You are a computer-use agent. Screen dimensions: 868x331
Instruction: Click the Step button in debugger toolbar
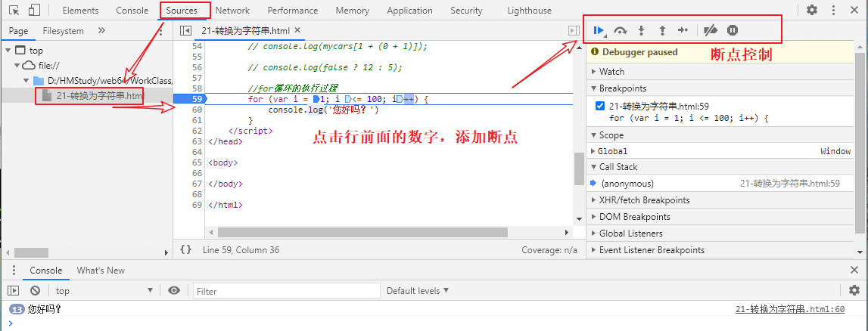[x=683, y=30]
